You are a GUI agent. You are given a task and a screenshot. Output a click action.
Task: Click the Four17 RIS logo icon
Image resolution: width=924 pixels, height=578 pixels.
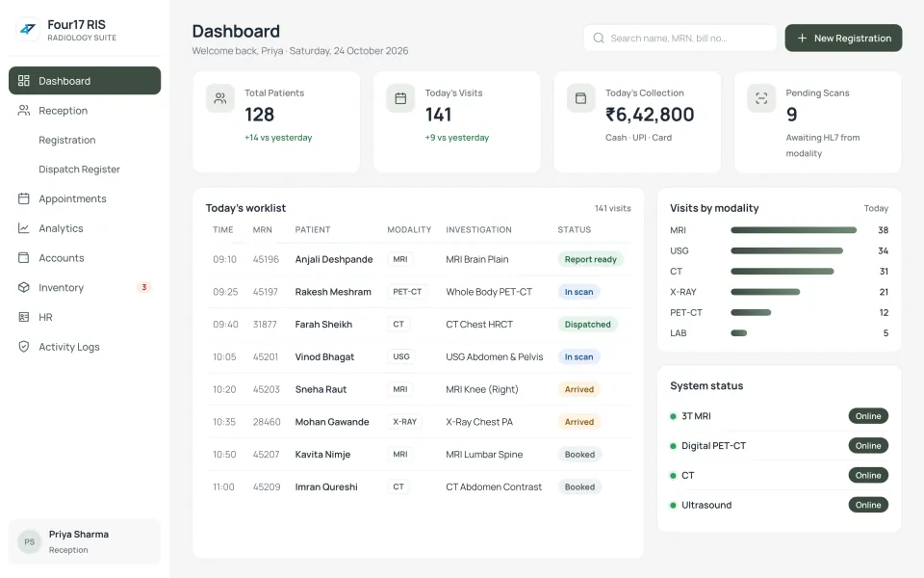pos(27,28)
